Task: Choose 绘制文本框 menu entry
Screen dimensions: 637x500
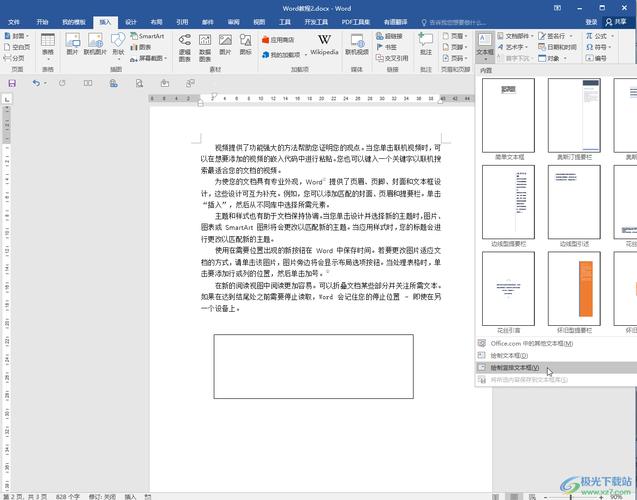Action: 504,355
